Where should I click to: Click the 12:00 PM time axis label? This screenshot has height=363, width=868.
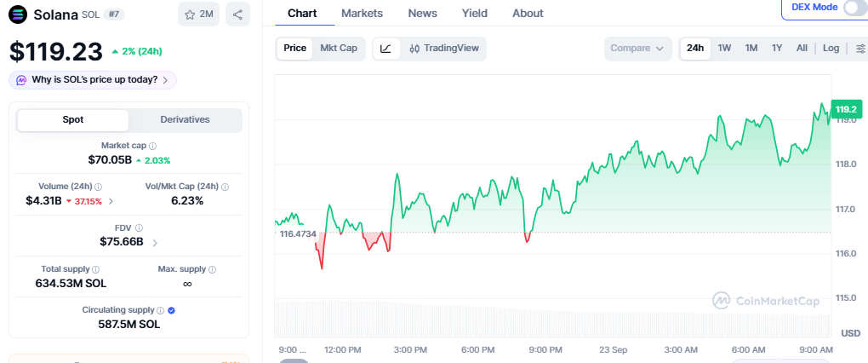point(342,349)
